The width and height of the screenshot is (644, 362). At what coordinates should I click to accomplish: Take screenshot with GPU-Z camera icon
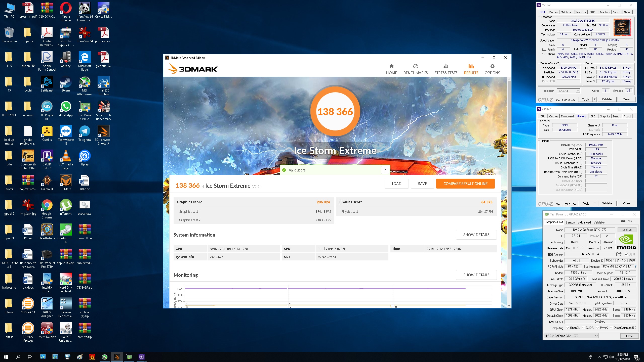pos(623,221)
